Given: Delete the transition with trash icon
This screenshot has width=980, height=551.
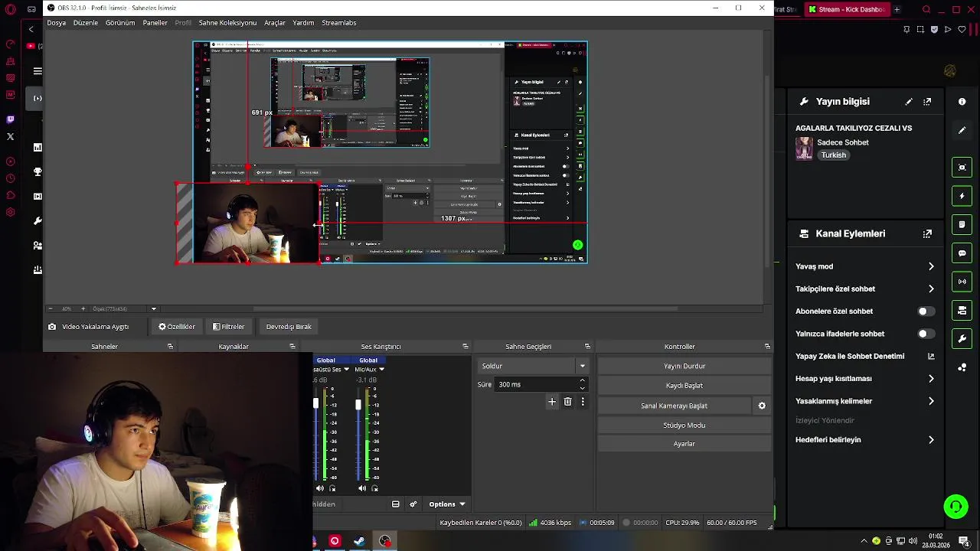Looking at the screenshot, I should tap(567, 402).
